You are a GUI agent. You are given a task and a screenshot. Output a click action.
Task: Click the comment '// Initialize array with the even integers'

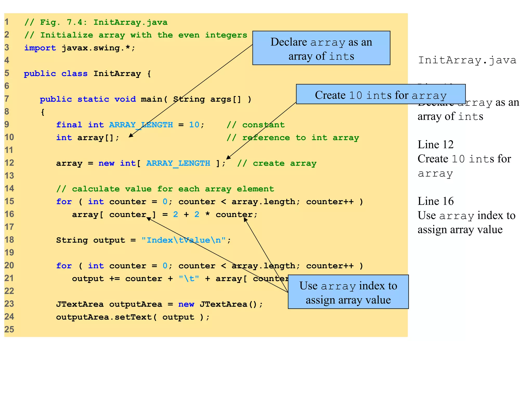[136, 35]
